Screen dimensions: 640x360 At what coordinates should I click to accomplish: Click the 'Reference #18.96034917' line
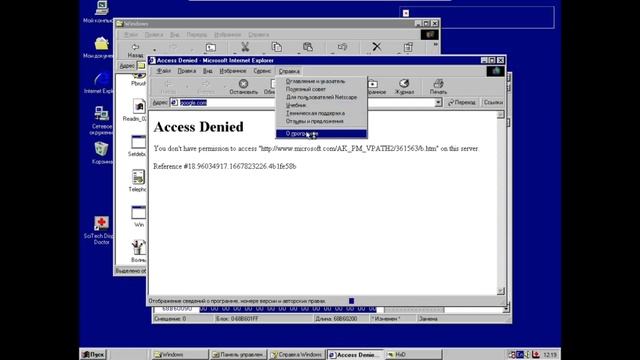click(x=224, y=166)
